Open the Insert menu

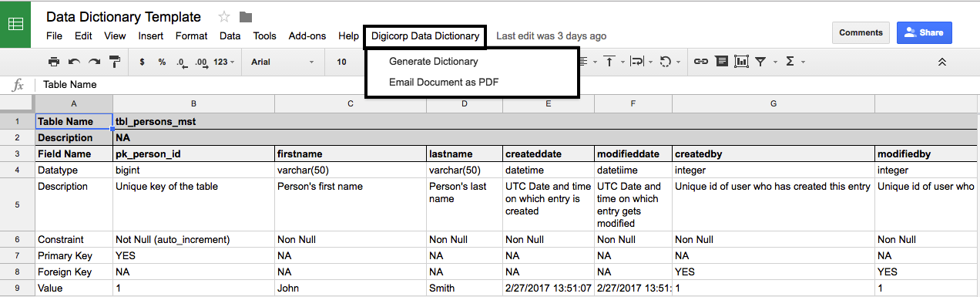click(x=151, y=35)
